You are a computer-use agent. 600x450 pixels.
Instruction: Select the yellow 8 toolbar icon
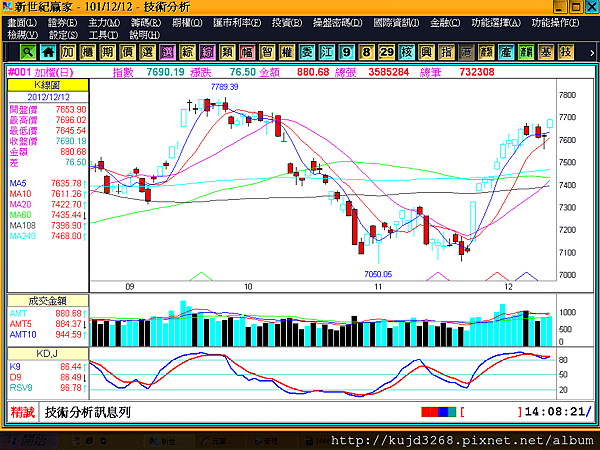click(x=366, y=52)
